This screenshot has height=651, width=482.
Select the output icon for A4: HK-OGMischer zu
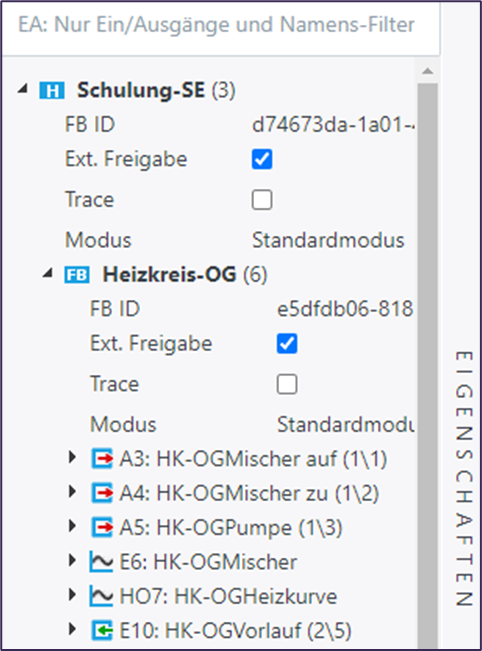102,493
